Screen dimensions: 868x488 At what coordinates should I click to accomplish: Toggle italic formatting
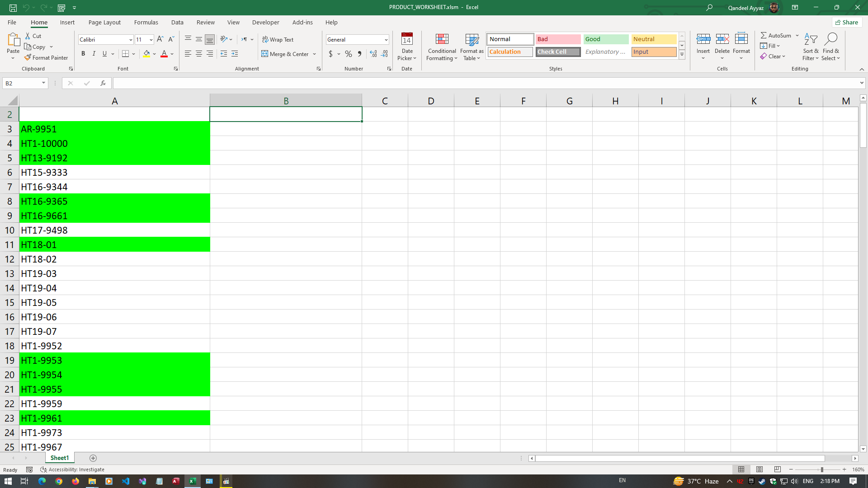point(94,53)
